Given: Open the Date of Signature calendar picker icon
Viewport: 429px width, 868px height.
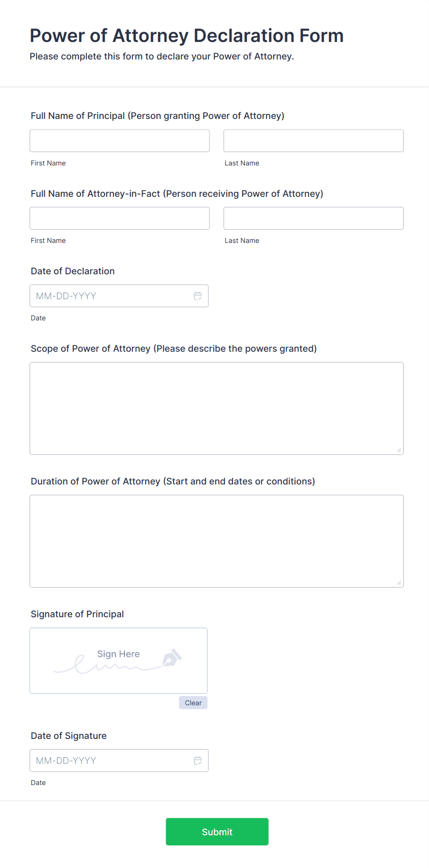Looking at the screenshot, I should (x=198, y=761).
